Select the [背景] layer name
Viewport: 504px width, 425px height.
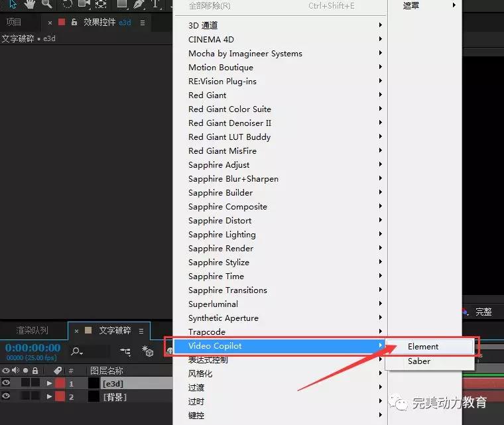pos(115,397)
